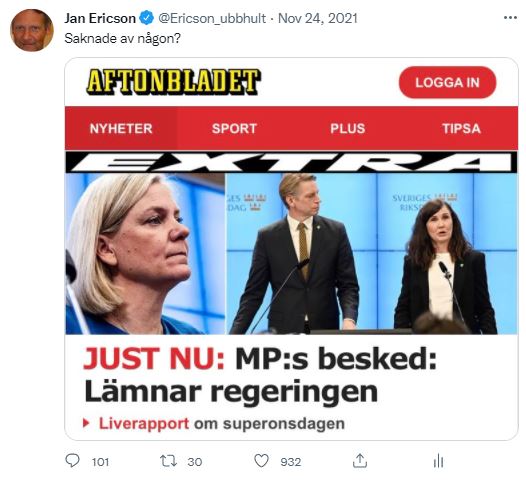Like the tweet with the heart icon
This screenshot has width=526, height=480.
point(261,461)
